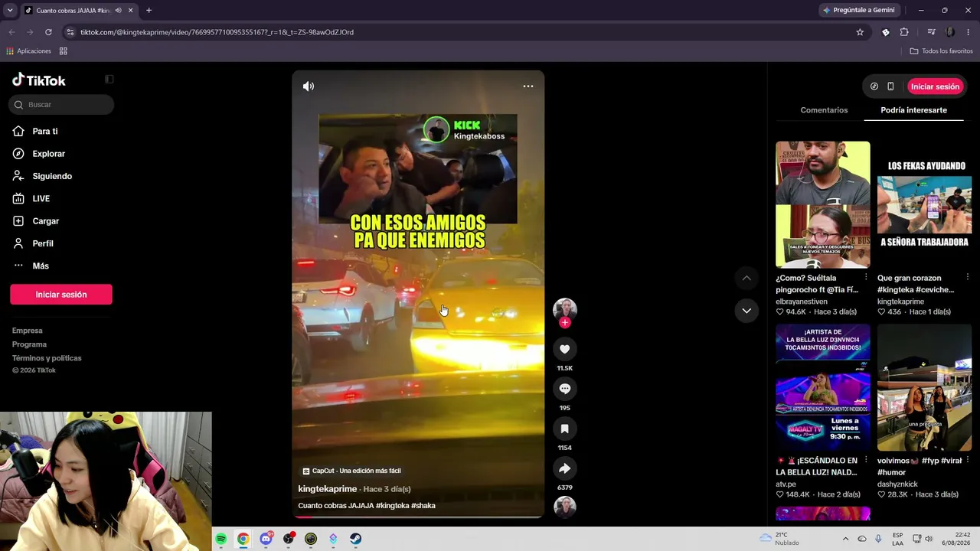This screenshot has height=551, width=980.
Task: Open OBS Studio from the taskbar
Action: (288, 539)
